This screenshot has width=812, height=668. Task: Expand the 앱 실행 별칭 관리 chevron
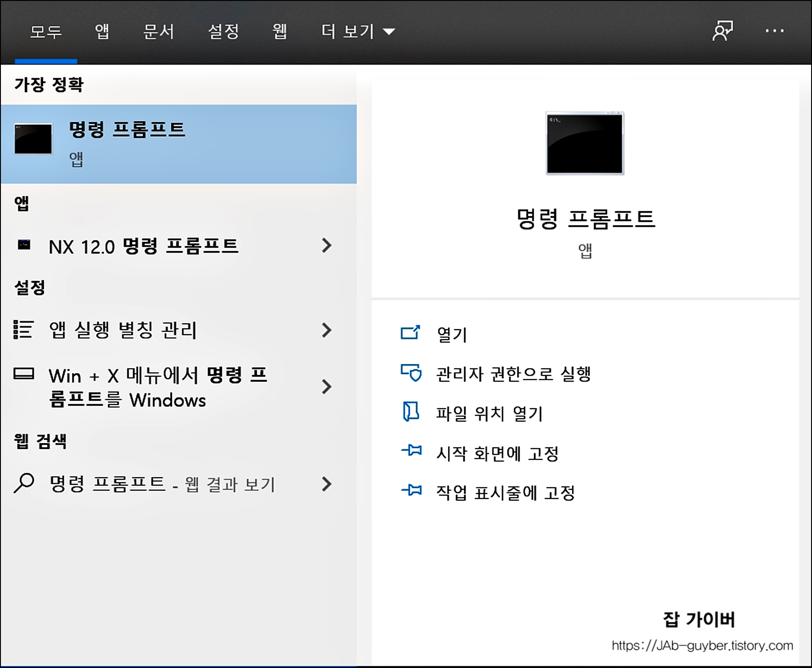327,330
